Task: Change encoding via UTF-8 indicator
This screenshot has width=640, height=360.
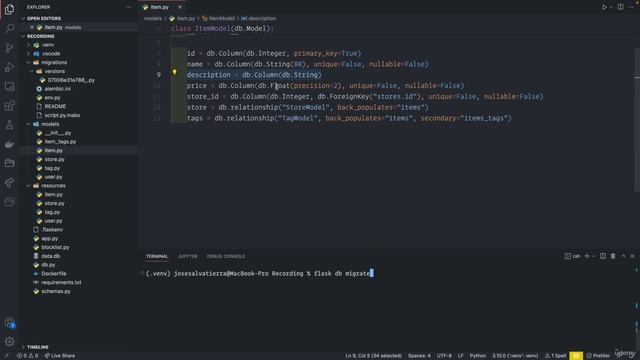Action: [x=444, y=356]
